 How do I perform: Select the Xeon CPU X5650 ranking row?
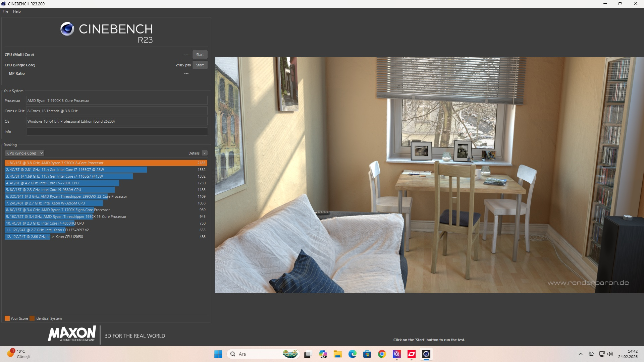(106, 237)
